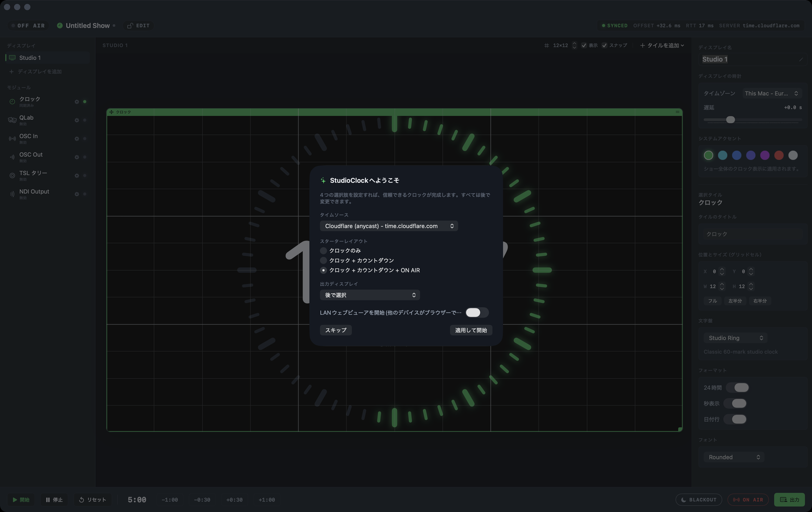Open settings gear for OSC Out module
Image resolution: width=812 pixels, height=512 pixels.
point(77,157)
